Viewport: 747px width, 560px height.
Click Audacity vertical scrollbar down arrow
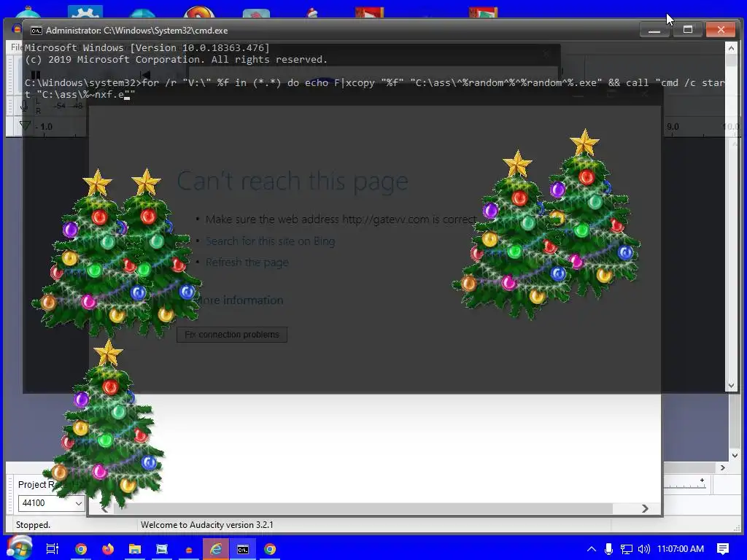tap(735, 456)
